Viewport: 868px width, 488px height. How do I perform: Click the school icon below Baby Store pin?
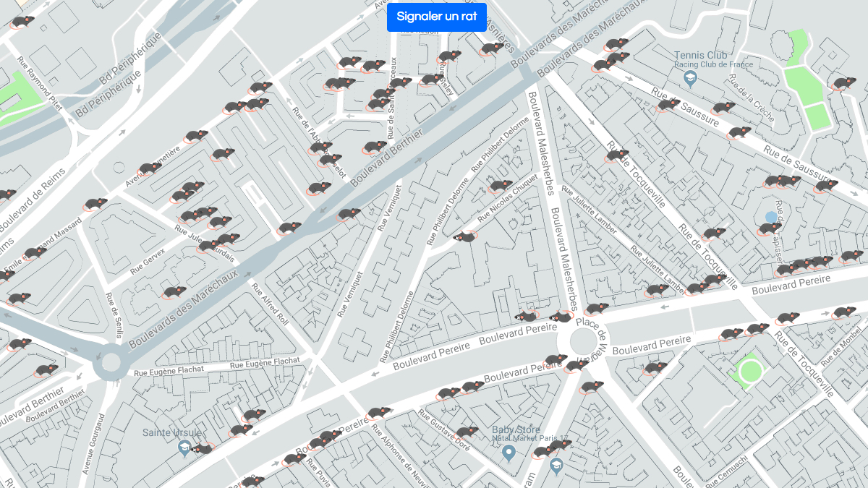pos(556,467)
